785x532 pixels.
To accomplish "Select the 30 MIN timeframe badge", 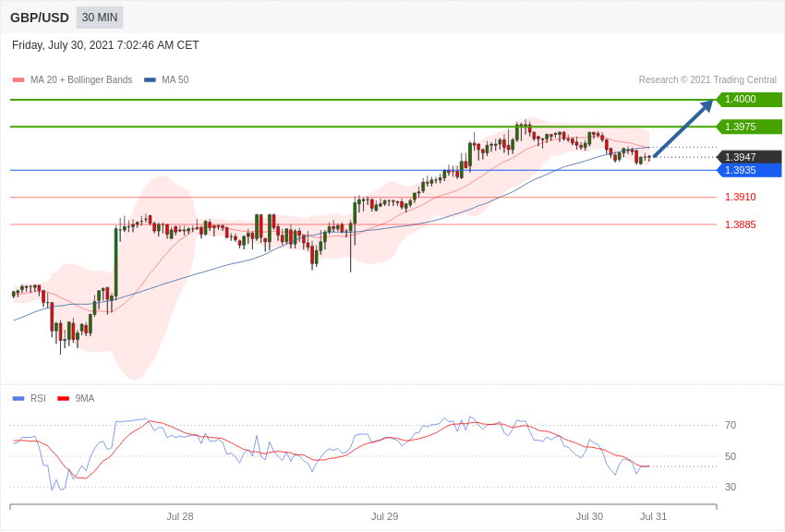I will [x=100, y=18].
